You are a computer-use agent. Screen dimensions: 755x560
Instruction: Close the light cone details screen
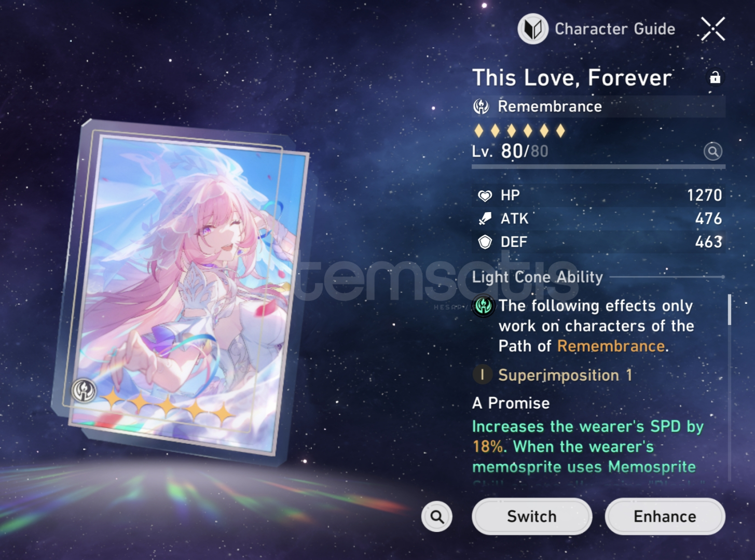pyautogui.click(x=713, y=29)
